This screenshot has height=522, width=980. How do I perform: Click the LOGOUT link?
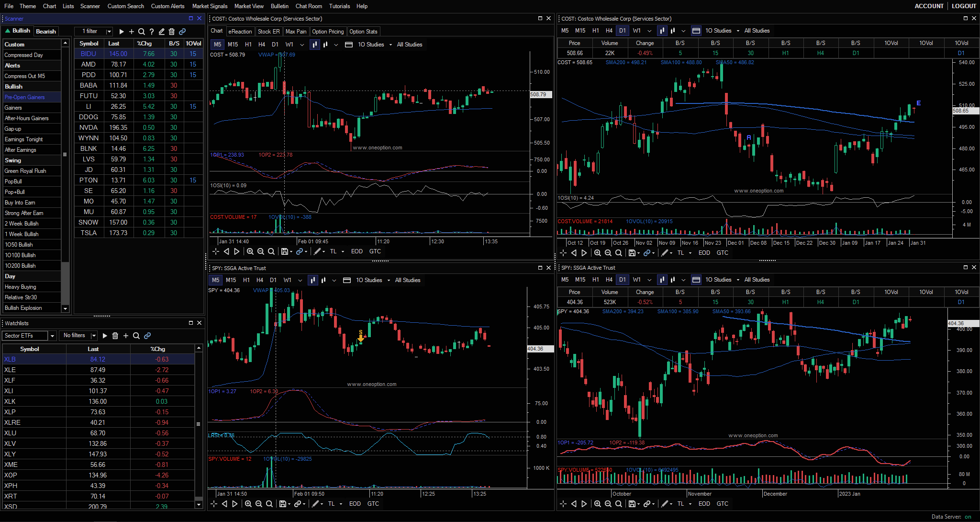coord(964,6)
